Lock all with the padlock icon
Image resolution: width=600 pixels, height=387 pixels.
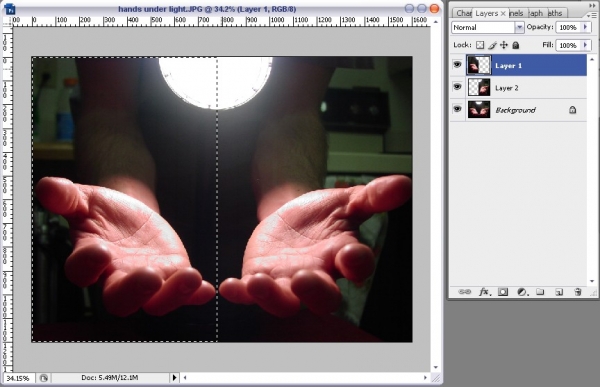coord(516,45)
